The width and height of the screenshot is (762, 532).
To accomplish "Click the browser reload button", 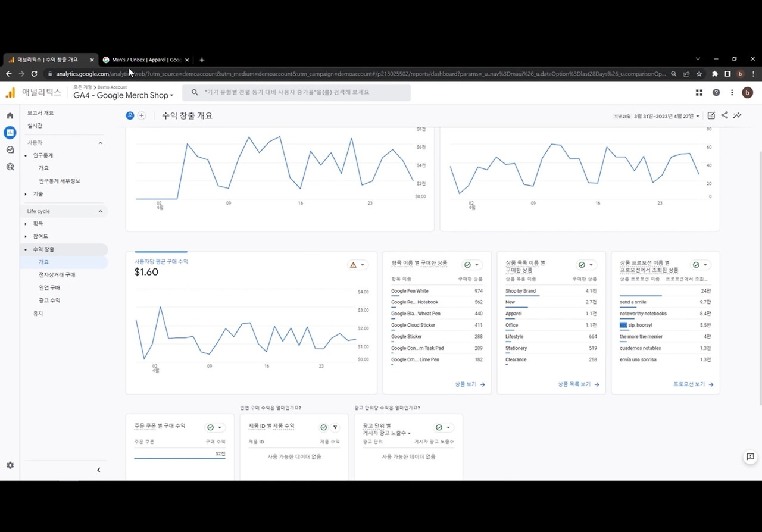I will click(34, 74).
